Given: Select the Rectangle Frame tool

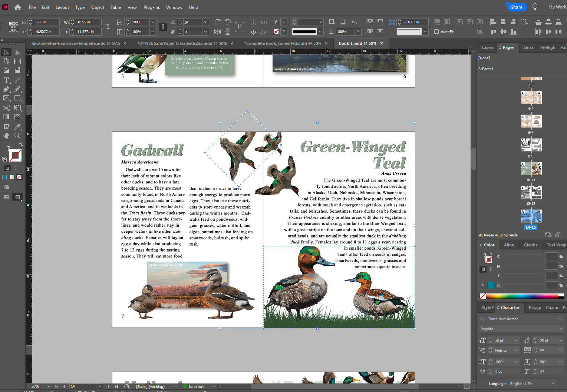Looking at the screenshot, I should [x=6, y=98].
